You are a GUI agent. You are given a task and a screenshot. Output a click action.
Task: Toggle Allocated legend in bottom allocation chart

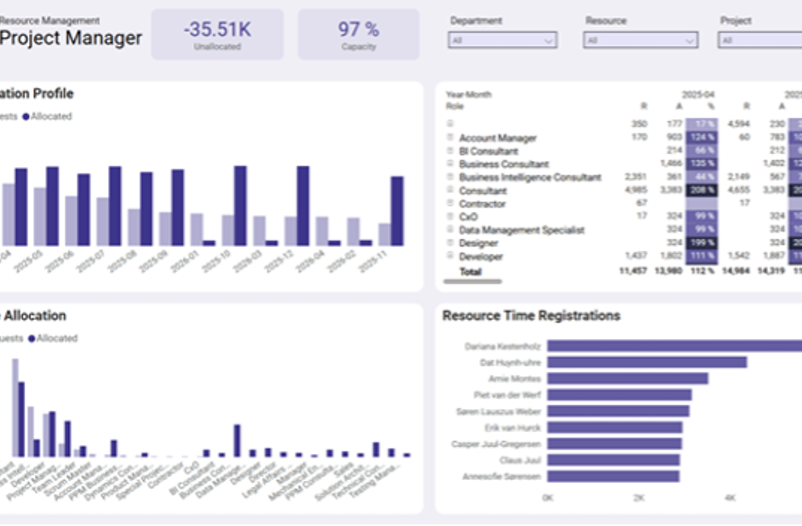pyautogui.click(x=54, y=339)
